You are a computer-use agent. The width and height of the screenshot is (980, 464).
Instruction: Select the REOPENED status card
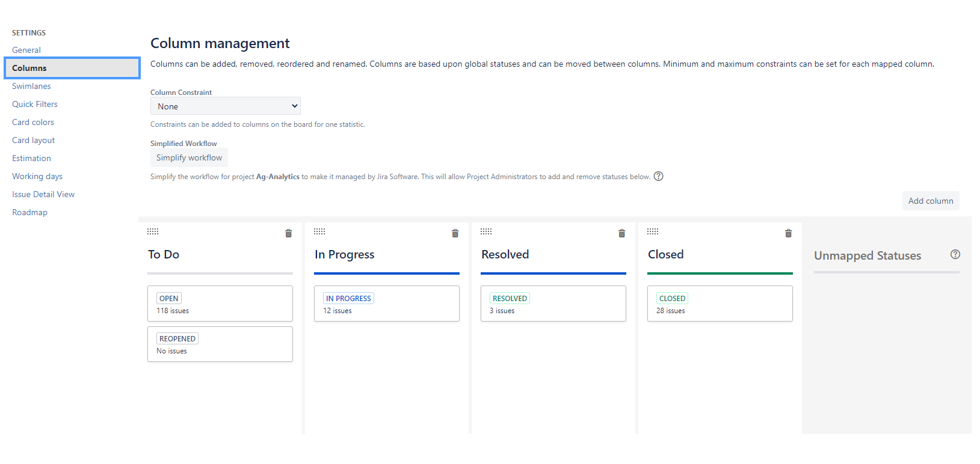point(220,344)
